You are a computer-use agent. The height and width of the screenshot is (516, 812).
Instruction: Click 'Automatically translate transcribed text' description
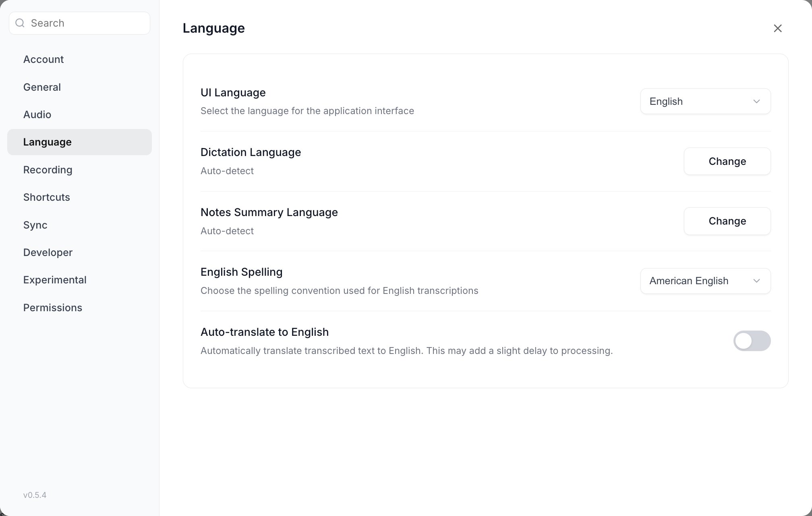[x=407, y=351]
